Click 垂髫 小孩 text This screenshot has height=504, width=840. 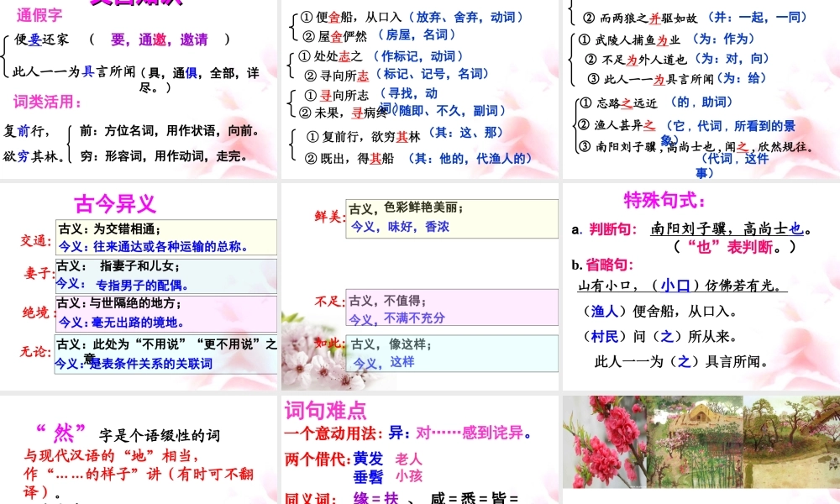click(x=387, y=476)
